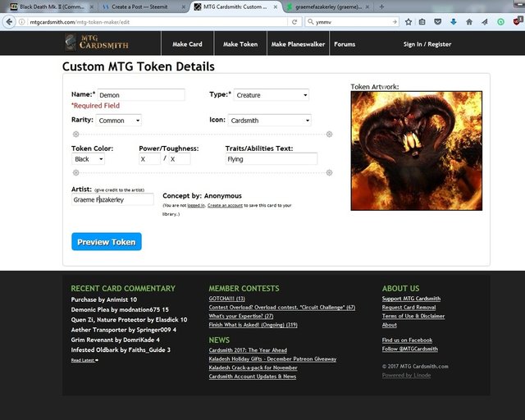This screenshot has height=420, width=525.
Task: Close the graemefazakerley tab
Action: (367, 7)
